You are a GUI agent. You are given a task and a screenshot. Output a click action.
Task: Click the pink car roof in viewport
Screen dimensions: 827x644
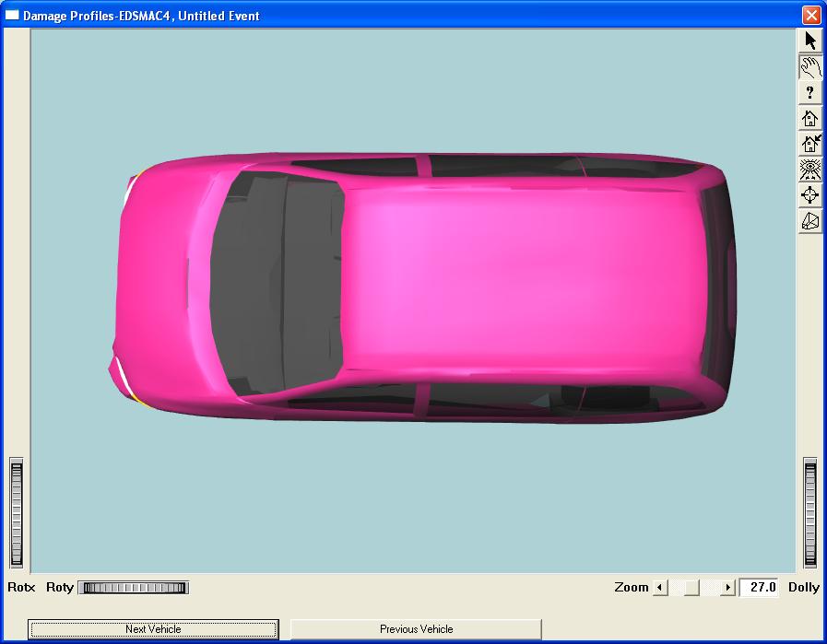point(516,281)
